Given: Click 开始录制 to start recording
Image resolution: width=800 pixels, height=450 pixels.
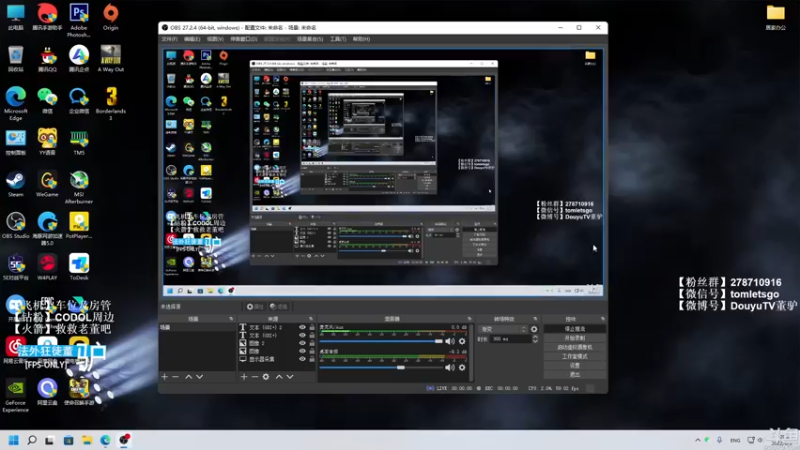Looking at the screenshot, I should (574, 338).
